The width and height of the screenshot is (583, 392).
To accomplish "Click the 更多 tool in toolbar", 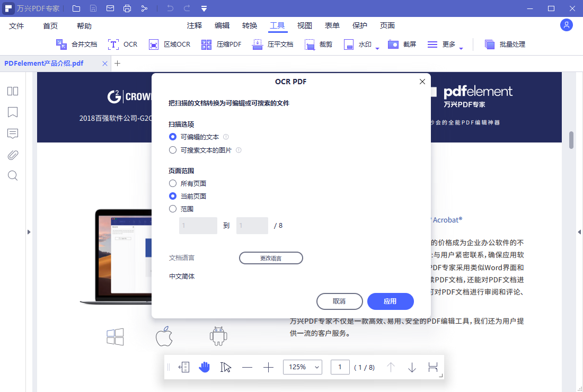I will (x=441, y=44).
